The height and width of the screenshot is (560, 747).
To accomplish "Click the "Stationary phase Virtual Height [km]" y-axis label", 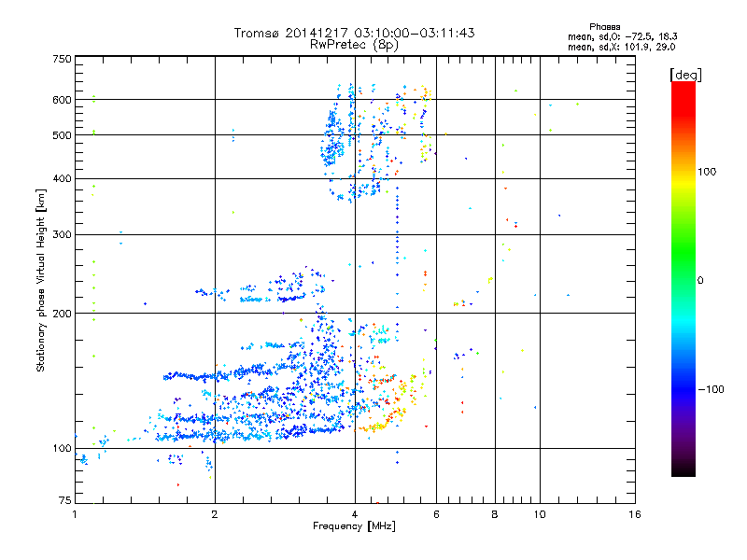I will 41,281.
